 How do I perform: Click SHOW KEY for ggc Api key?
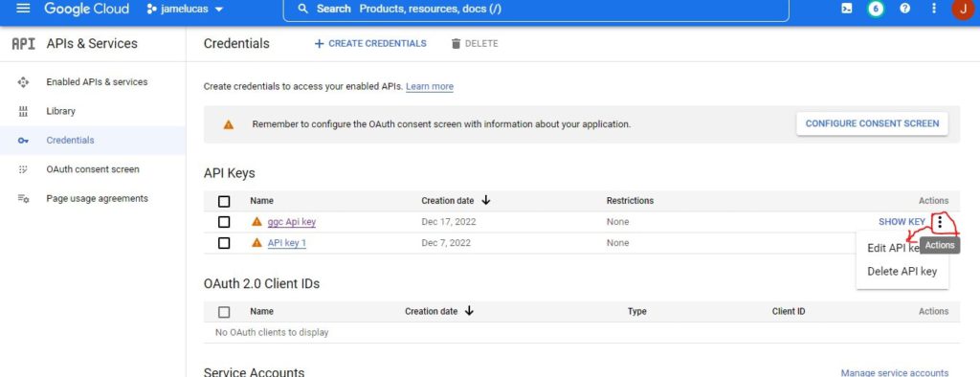pos(902,222)
